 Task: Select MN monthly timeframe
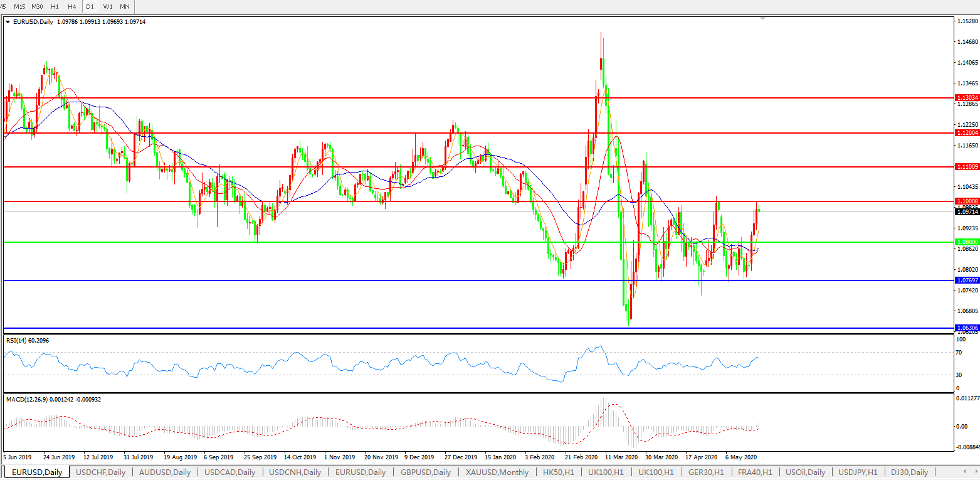coord(125,6)
